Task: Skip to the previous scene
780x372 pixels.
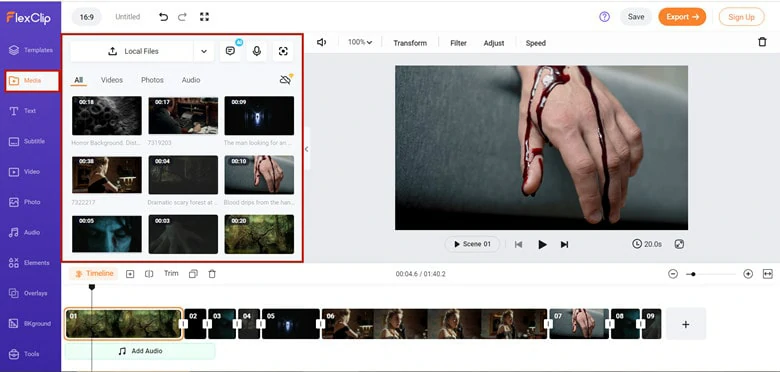Action: pos(518,244)
